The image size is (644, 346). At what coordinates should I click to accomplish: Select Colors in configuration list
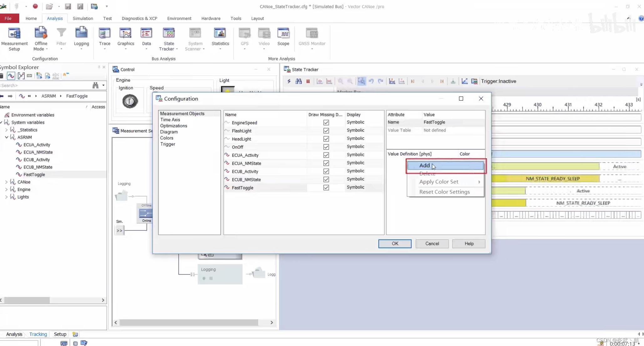click(166, 138)
